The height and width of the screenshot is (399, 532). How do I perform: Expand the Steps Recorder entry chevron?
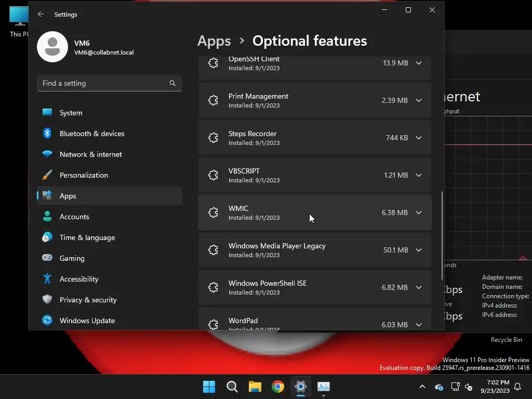[419, 138]
